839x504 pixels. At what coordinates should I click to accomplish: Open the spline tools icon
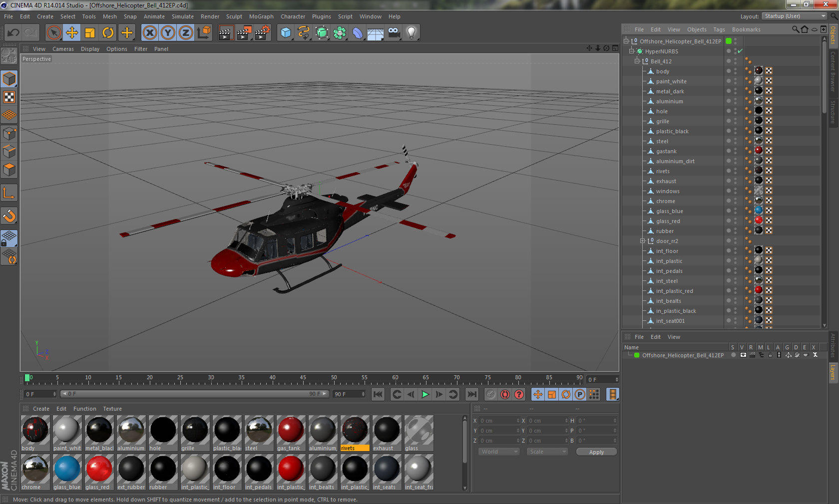tap(304, 33)
